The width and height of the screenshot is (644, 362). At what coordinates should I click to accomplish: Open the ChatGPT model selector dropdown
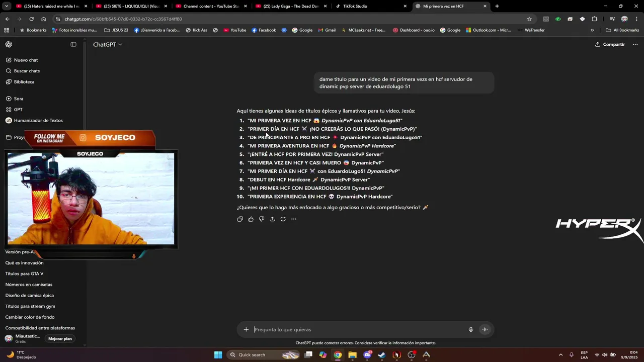[107, 44]
